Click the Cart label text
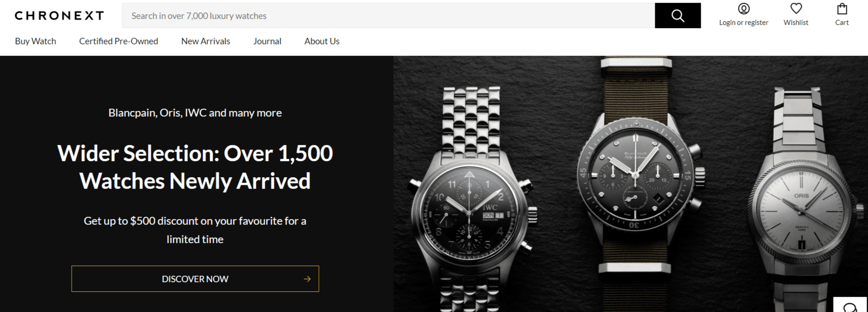 tap(842, 22)
